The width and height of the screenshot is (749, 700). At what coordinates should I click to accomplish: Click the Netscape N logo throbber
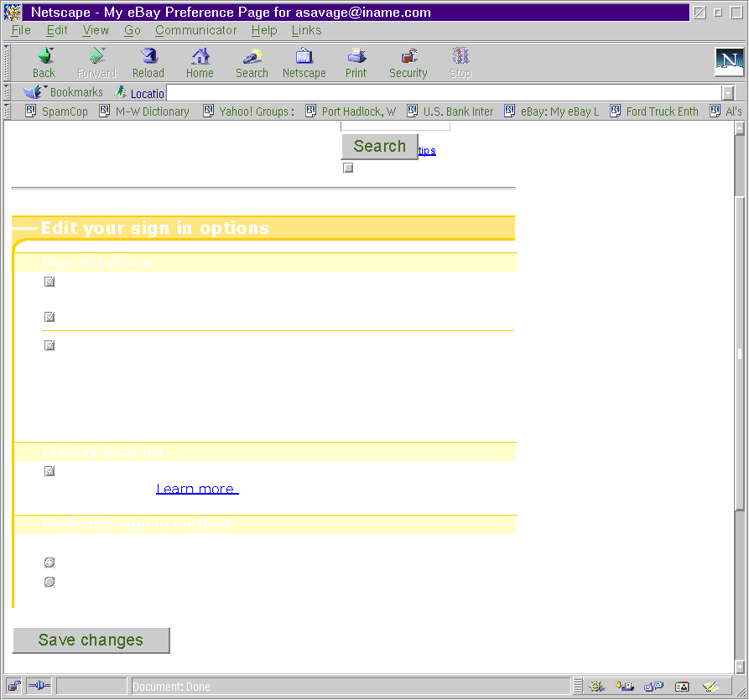coord(729,62)
